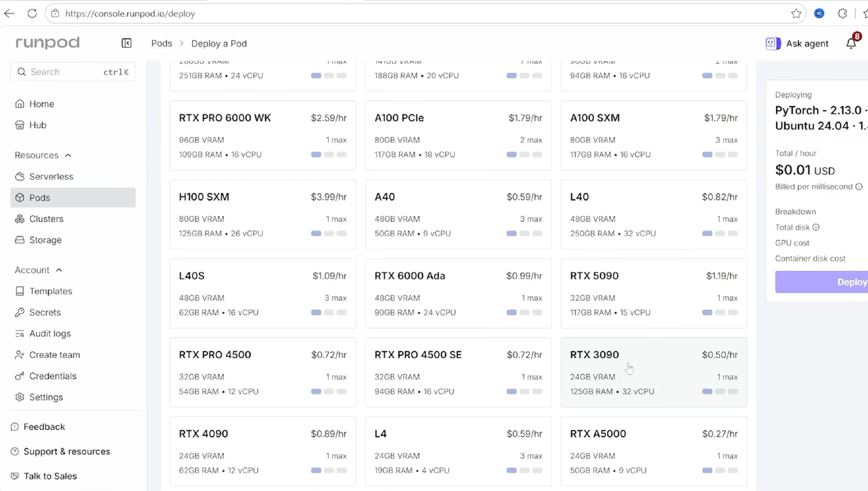868x491 pixels.
Task: Select the RTX PRO 6000 WK card
Action: pyautogui.click(x=263, y=136)
